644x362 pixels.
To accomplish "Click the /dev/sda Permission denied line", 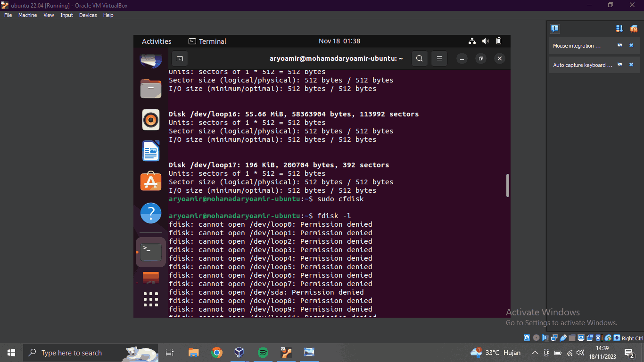I will [266, 292].
